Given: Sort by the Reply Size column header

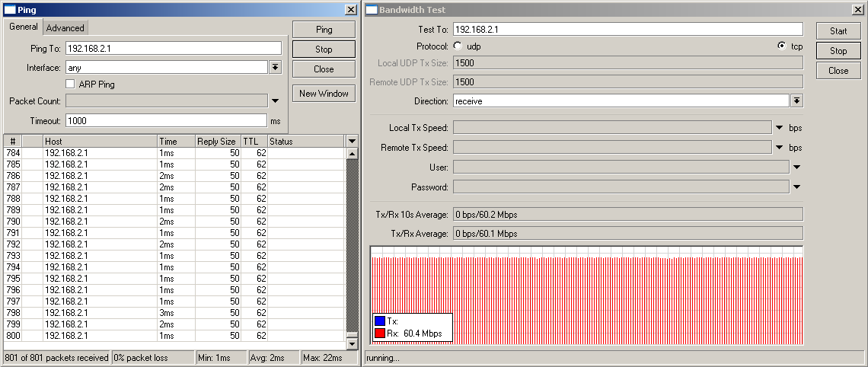Looking at the screenshot, I should pos(218,141).
